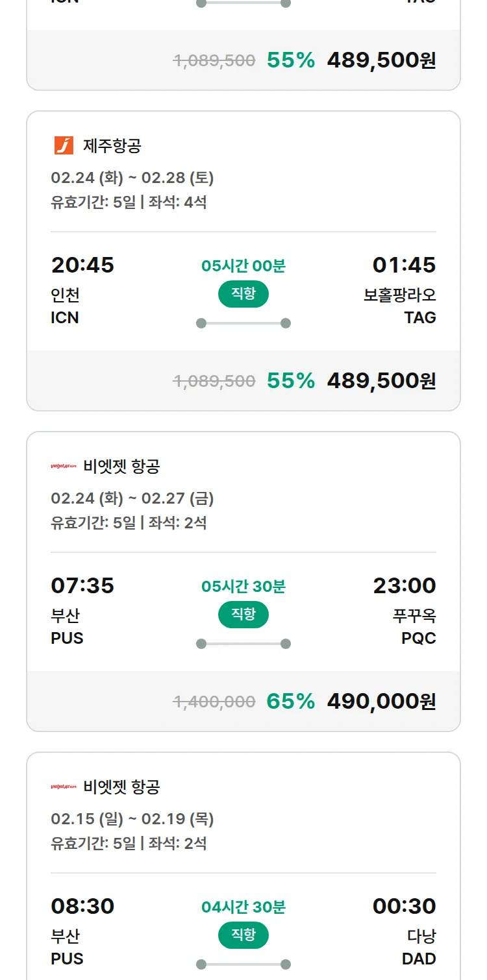Select the 제주항공 airline name
This screenshot has height=980, width=487.
coord(112,145)
